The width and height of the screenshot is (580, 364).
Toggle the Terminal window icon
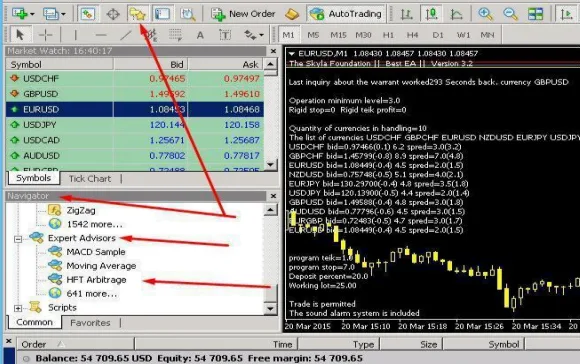pos(162,14)
